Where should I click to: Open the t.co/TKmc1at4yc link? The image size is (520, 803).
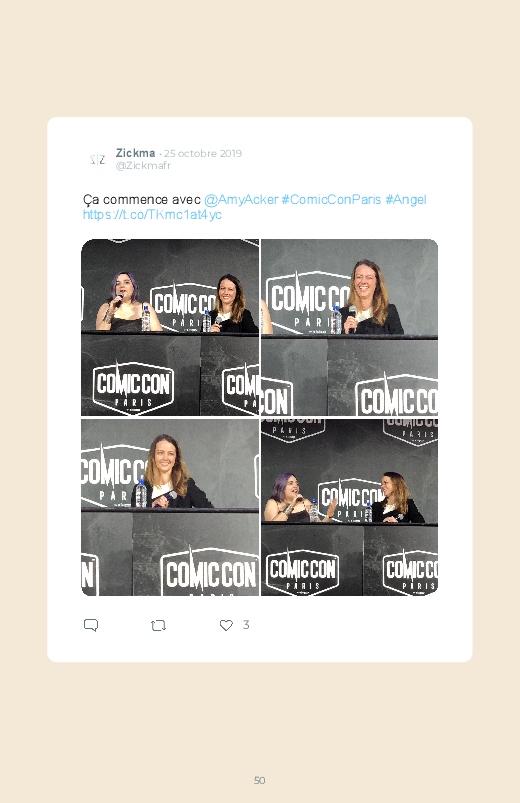pyautogui.click(x=152, y=215)
